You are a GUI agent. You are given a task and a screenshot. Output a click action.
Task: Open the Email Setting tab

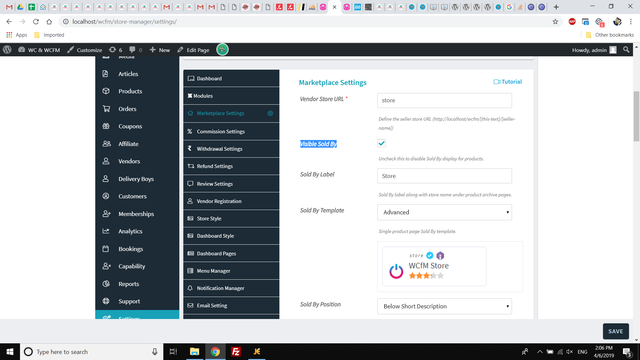pos(231,305)
